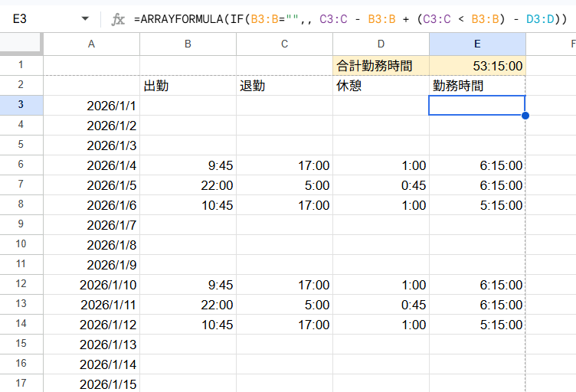This screenshot has width=576, height=392.
Task: Select row 9 header
Action: pos(21,224)
